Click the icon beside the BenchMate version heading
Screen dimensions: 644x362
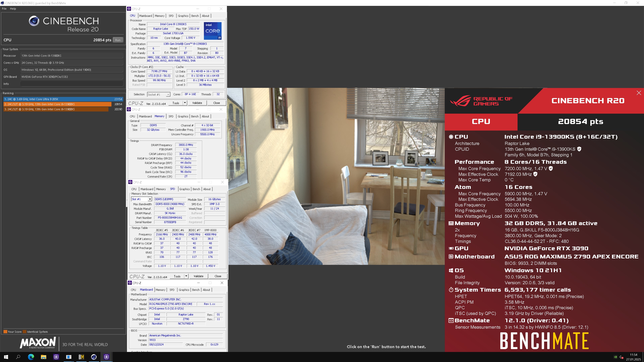click(x=451, y=321)
